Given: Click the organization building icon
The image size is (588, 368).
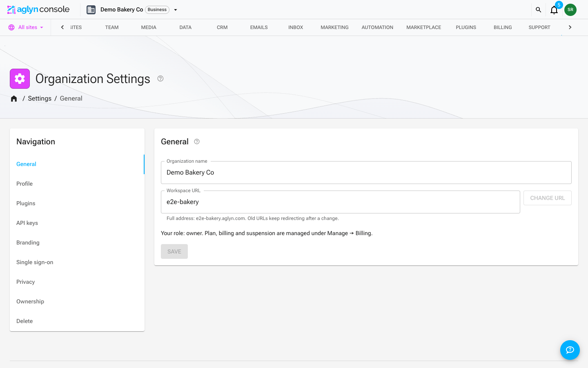Looking at the screenshot, I should pos(91,10).
